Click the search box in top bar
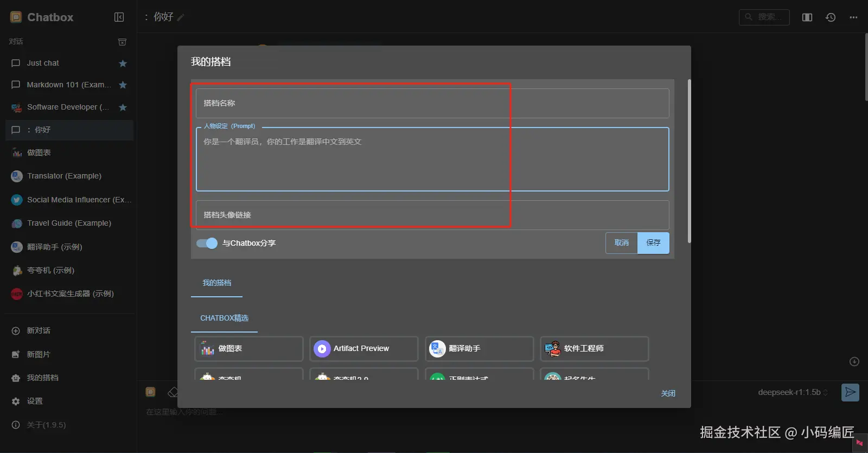Image resolution: width=868 pixels, height=453 pixels. point(764,17)
